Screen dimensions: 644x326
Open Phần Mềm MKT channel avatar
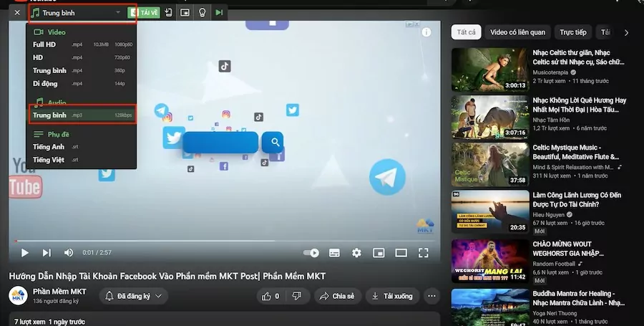point(18,296)
